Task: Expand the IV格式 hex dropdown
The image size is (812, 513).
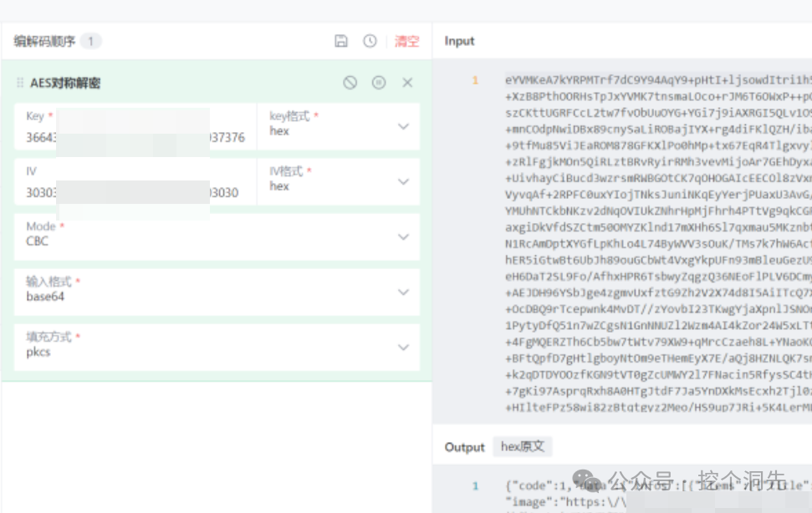Action: (339, 182)
